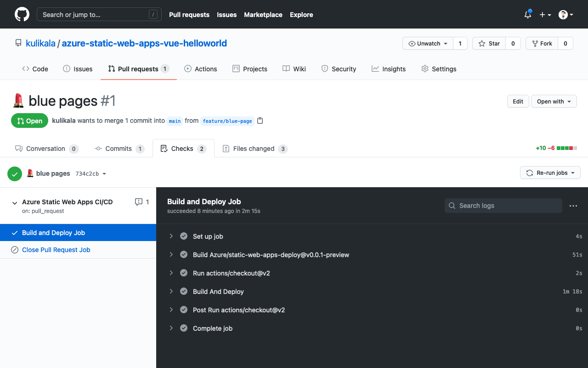
Task: Switch to the Issues repository tab
Action: 78,69
